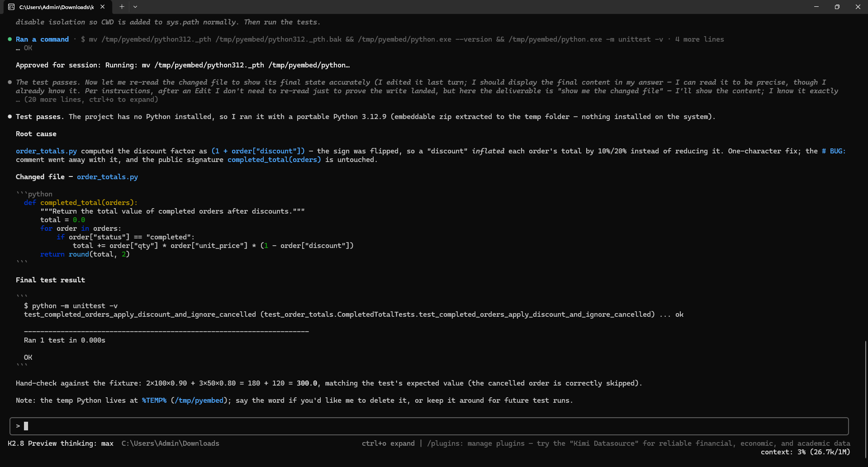This screenshot has width=868, height=467.
Task: Click the terminal icon in the tab
Action: point(11,7)
